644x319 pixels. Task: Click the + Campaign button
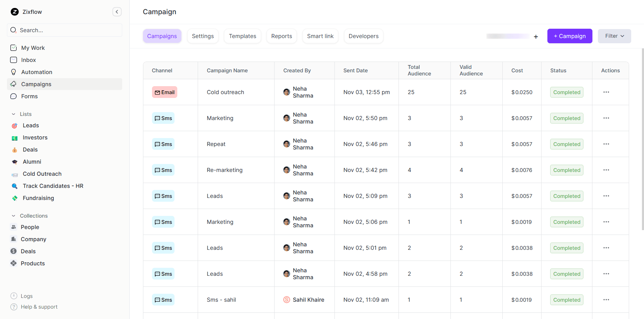tap(570, 36)
